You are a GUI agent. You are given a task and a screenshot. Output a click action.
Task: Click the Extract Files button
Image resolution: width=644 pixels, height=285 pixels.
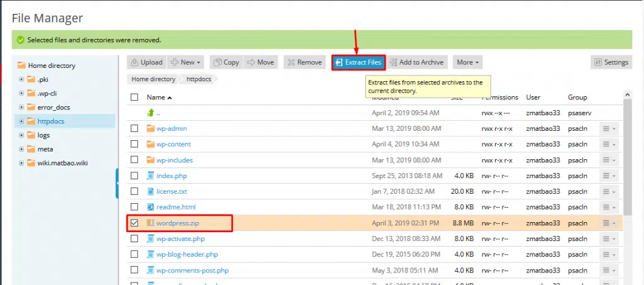coord(358,62)
